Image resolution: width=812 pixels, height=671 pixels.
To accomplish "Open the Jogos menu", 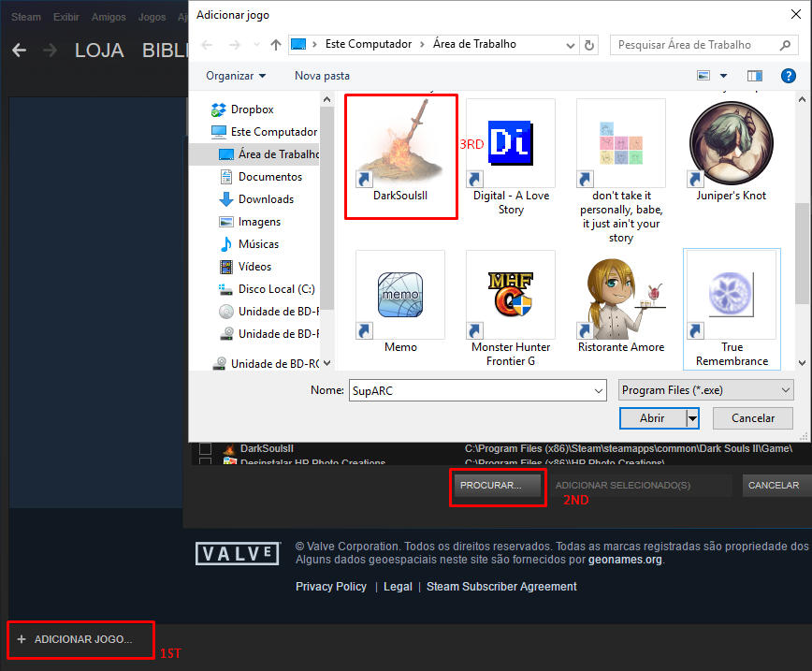I will (x=152, y=17).
